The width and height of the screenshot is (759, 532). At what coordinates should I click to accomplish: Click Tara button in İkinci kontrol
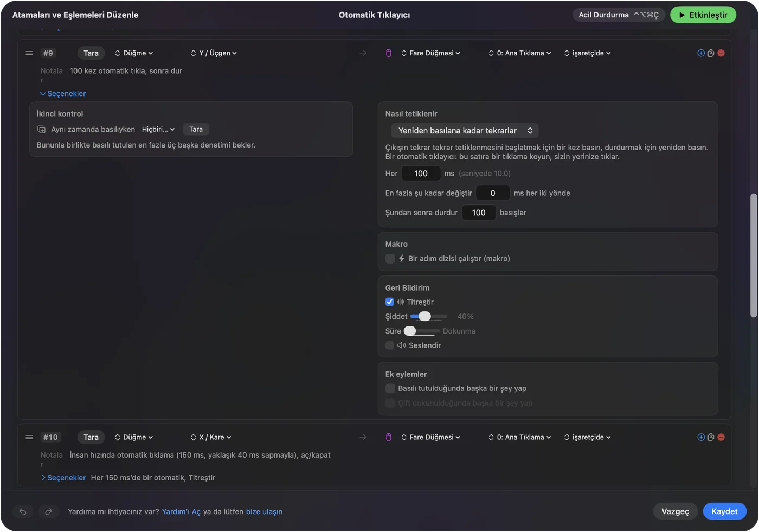196,129
